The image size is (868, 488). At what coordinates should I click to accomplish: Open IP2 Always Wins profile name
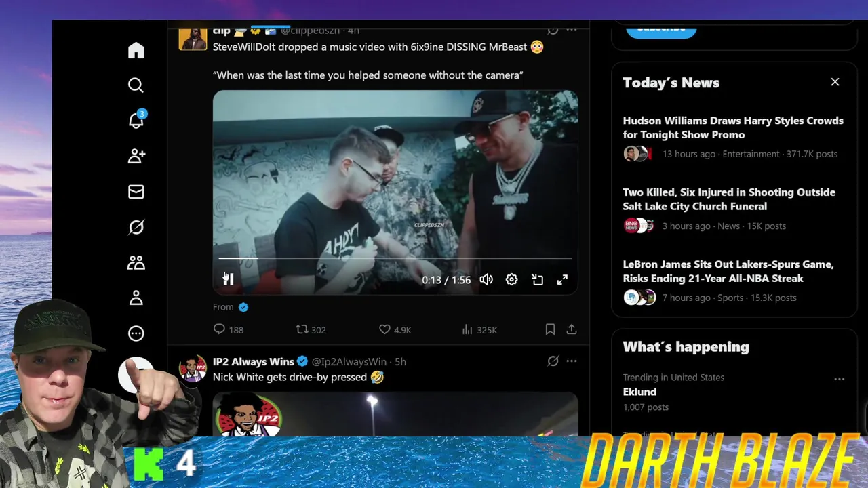(x=254, y=362)
